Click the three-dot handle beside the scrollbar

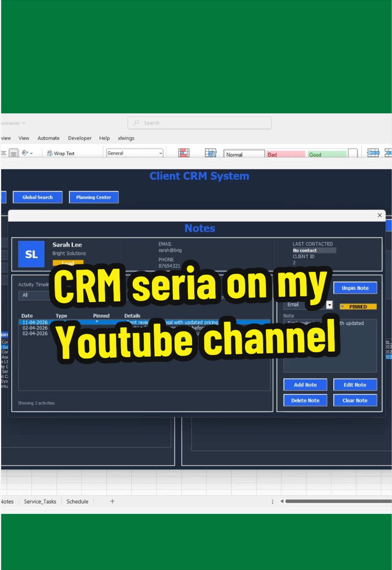click(273, 502)
